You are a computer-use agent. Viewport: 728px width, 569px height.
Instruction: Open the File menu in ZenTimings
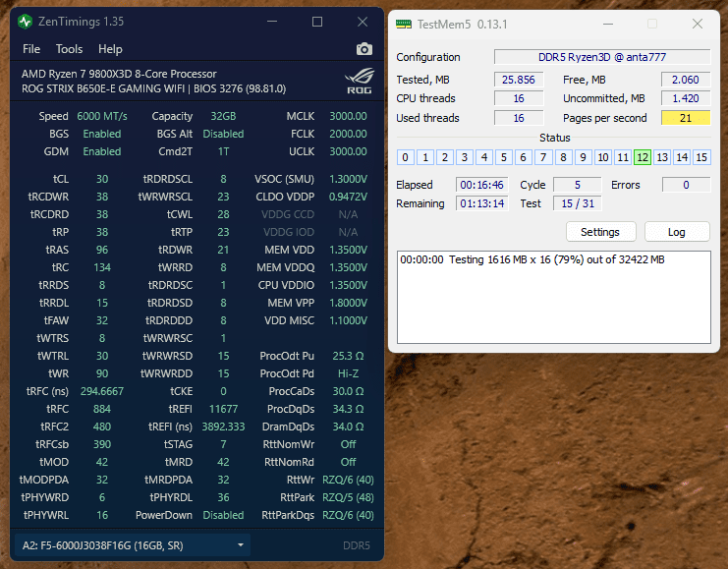click(x=31, y=49)
